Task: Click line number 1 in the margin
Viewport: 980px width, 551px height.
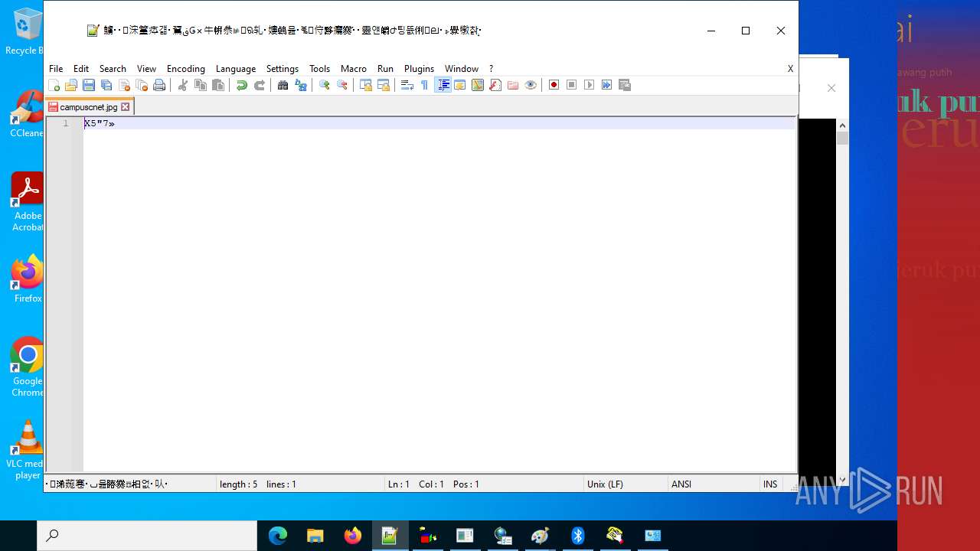Action: pyautogui.click(x=66, y=123)
